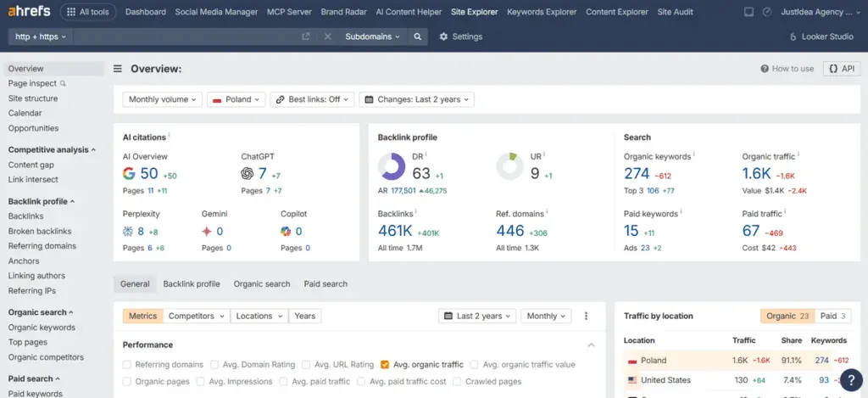
Task: Open the All tools grid menu
Action: 88,12
